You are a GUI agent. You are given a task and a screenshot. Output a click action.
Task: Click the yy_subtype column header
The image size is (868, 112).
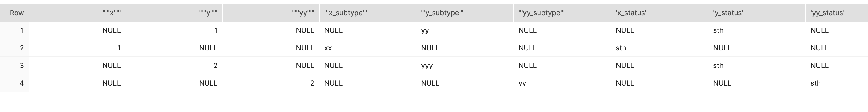pyautogui.click(x=562, y=13)
